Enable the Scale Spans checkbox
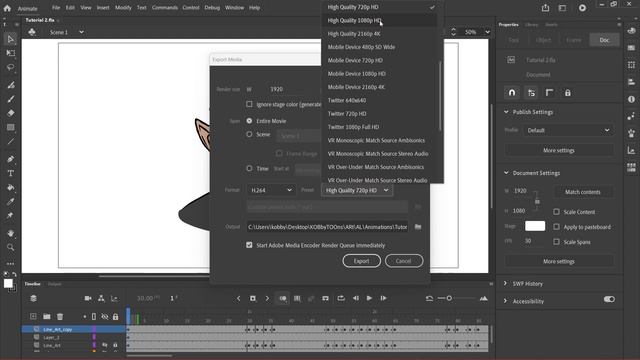Viewport: 640px width, 360px height. [556, 242]
